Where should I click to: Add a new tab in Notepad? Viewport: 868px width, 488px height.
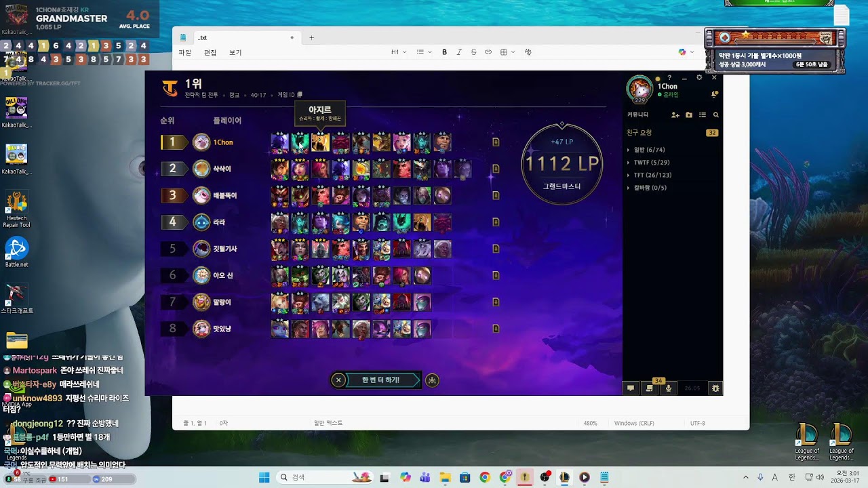(312, 37)
